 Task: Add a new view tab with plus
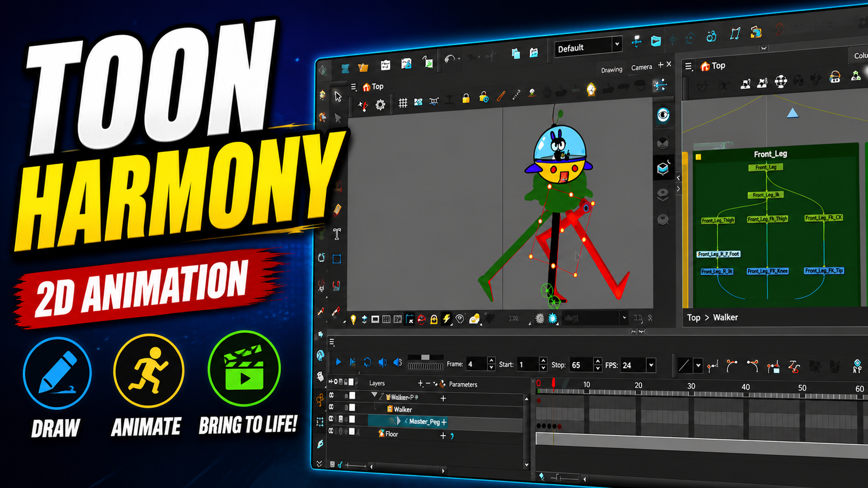coord(660,65)
